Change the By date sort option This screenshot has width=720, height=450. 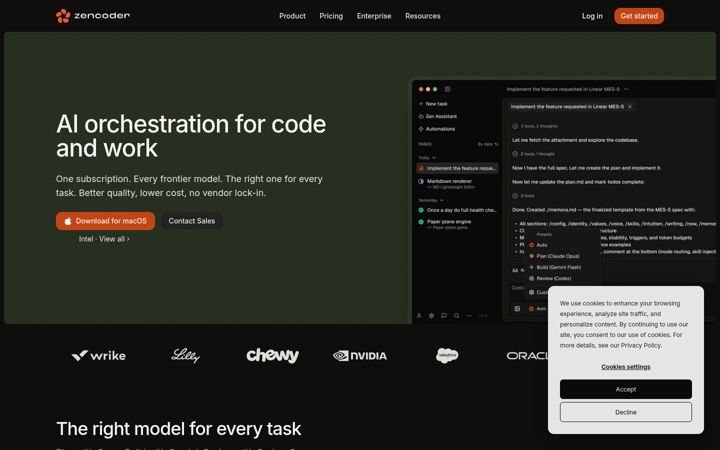[x=488, y=144]
